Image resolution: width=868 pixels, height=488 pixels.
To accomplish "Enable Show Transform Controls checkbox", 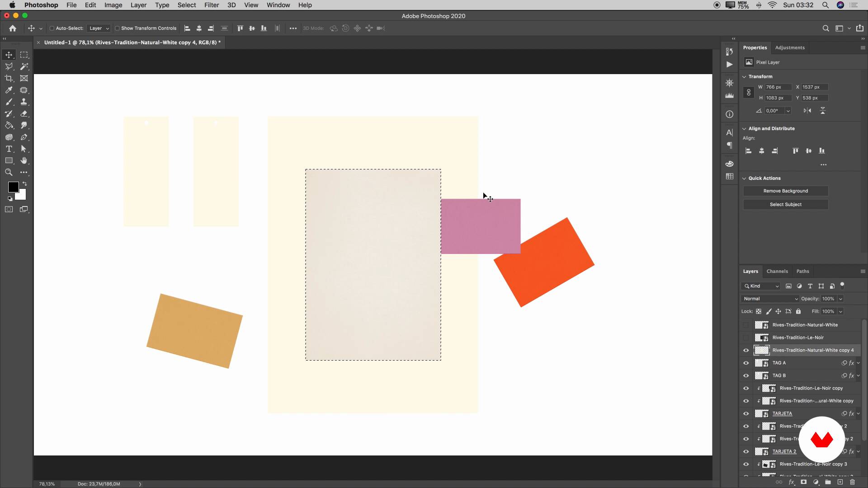I will (117, 28).
